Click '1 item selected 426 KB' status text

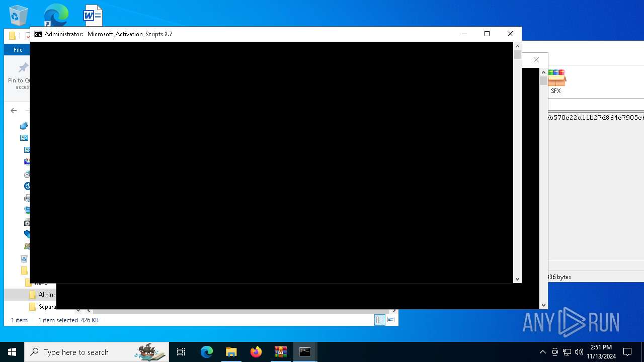[x=68, y=320]
